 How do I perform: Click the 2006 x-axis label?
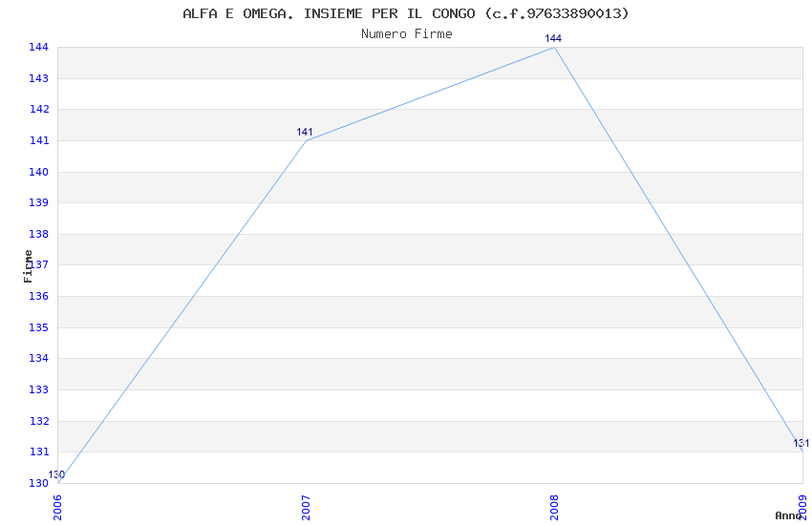57,508
